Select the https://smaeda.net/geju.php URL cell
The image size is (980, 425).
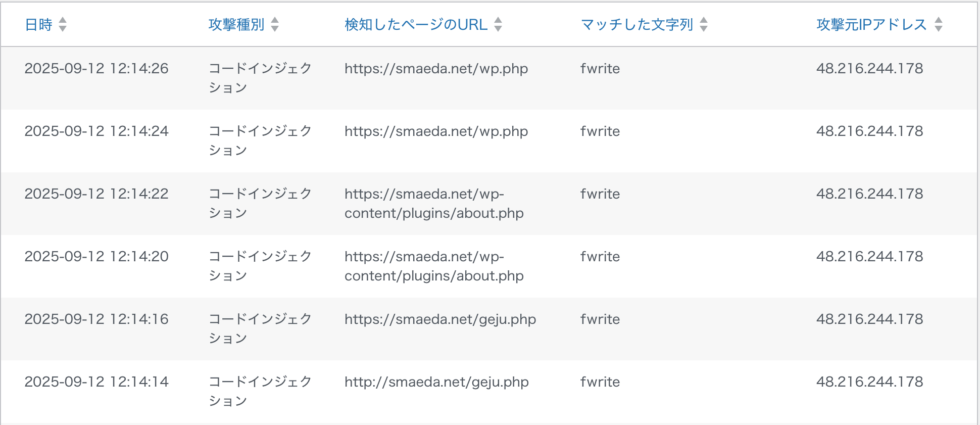tap(440, 319)
